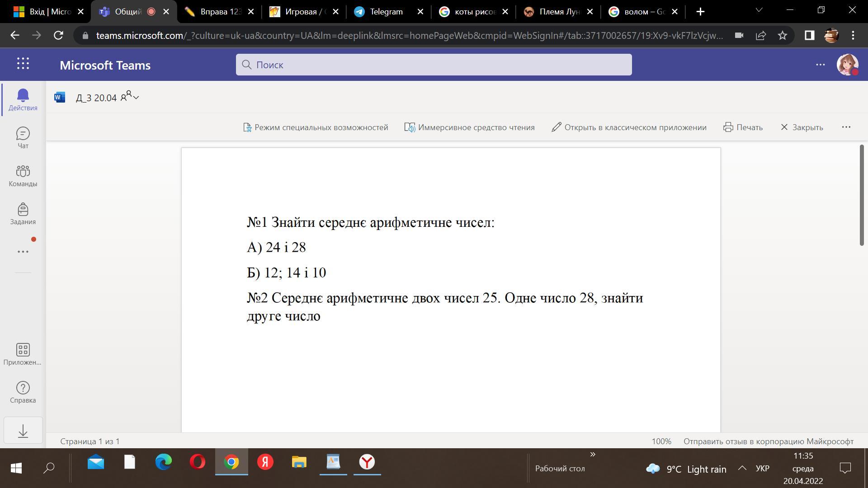This screenshot has width=868, height=488.
Task: Click Закрыть to close the document
Action: (802, 127)
